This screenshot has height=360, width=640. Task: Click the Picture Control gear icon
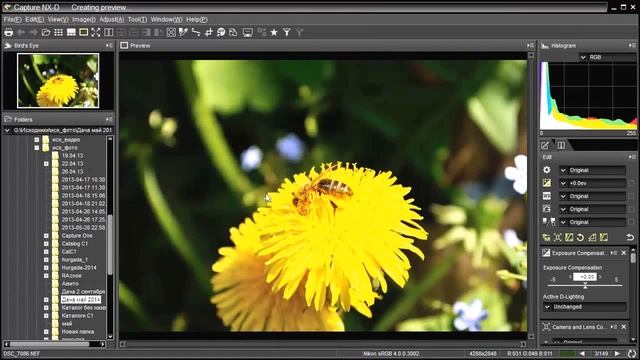tap(547, 170)
